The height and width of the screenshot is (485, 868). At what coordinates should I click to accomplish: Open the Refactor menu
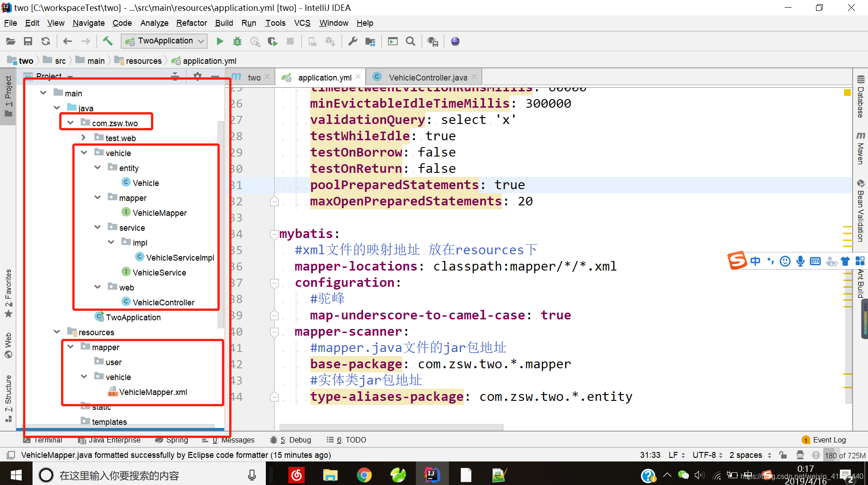coord(192,23)
